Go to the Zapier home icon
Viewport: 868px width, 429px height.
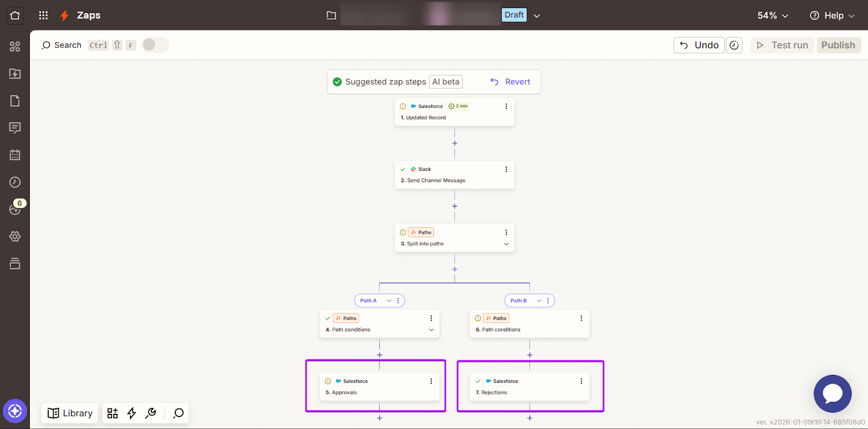point(15,15)
